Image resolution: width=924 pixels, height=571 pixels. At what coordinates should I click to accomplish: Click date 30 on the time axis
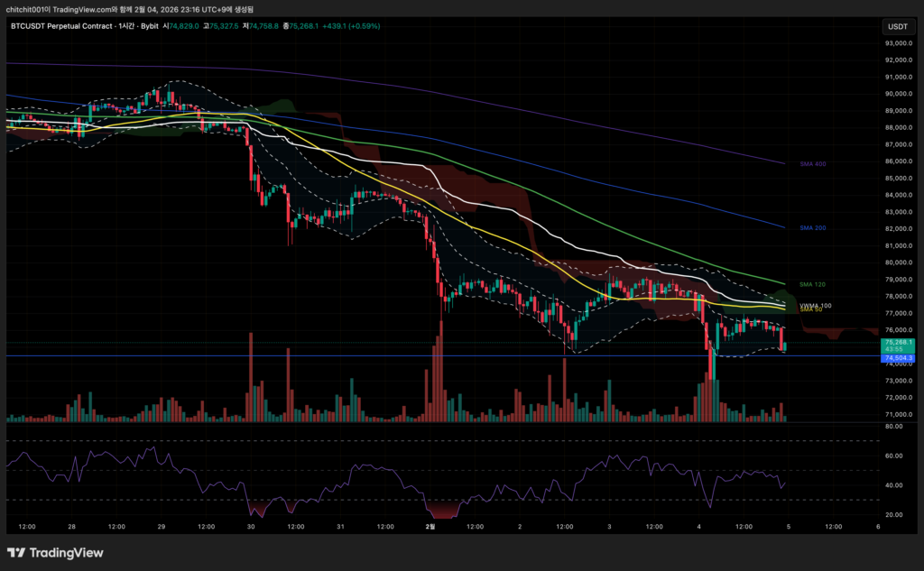pos(251,526)
